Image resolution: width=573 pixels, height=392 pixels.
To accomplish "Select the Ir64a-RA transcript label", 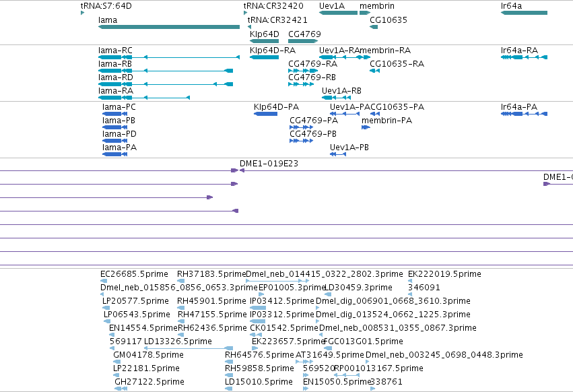I will click(x=519, y=50).
